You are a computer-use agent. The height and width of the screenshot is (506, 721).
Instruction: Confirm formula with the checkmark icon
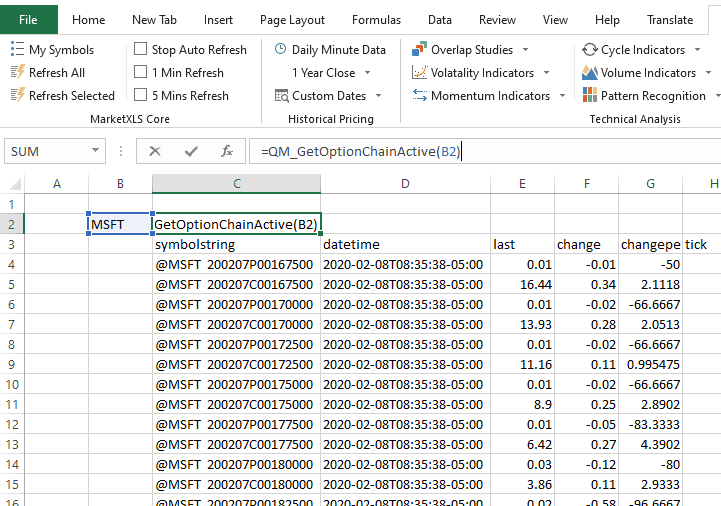click(x=191, y=151)
